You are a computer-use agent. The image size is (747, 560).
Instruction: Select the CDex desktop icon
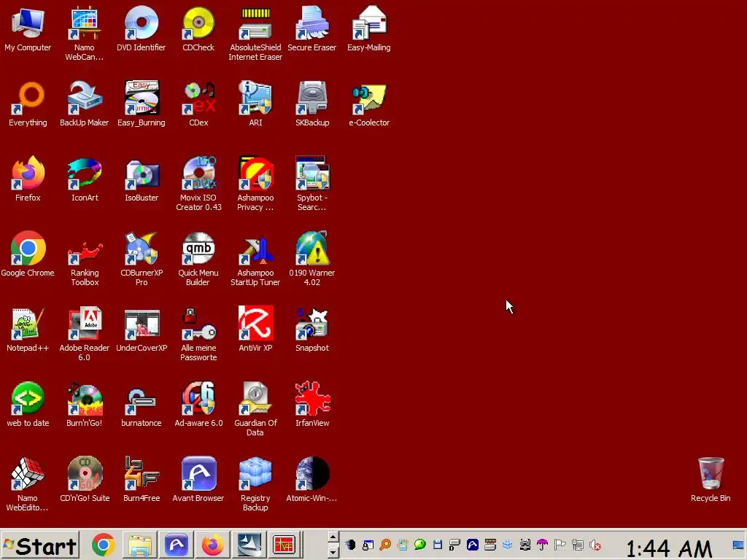tap(198, 104)
